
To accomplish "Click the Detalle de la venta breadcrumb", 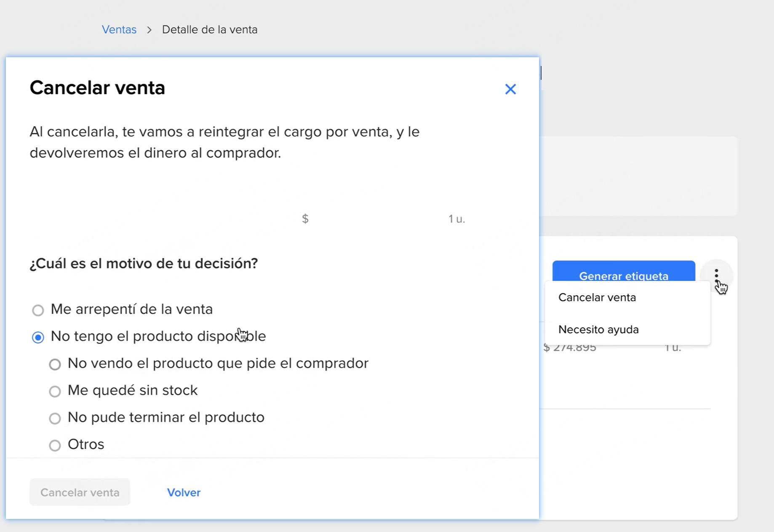I will coord(210,29).
